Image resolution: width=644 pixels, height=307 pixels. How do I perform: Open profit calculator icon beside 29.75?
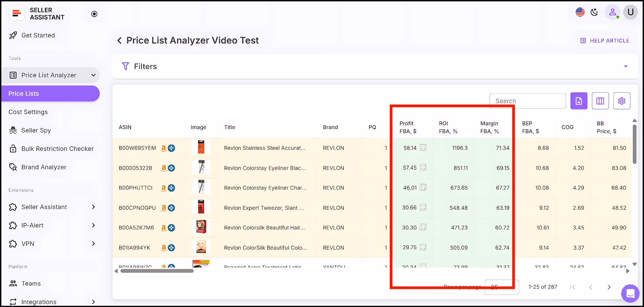click(423, 247)
